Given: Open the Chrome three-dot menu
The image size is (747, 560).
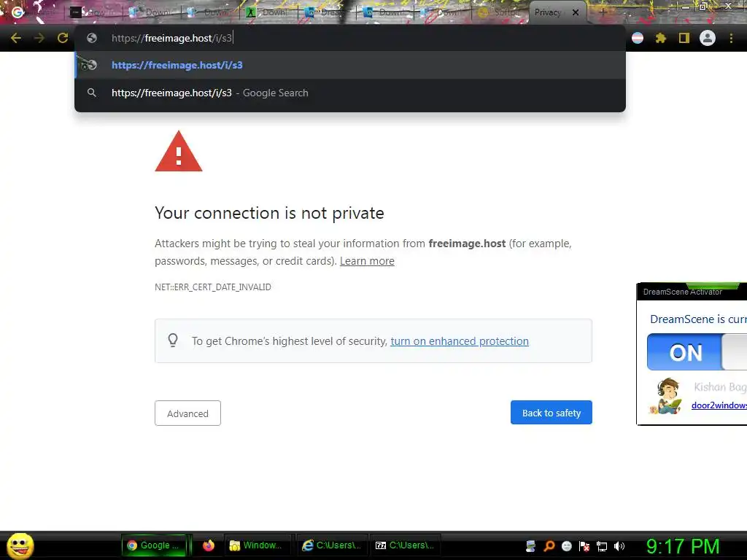Looking at the screenshot, I should [x=731, y=38].
